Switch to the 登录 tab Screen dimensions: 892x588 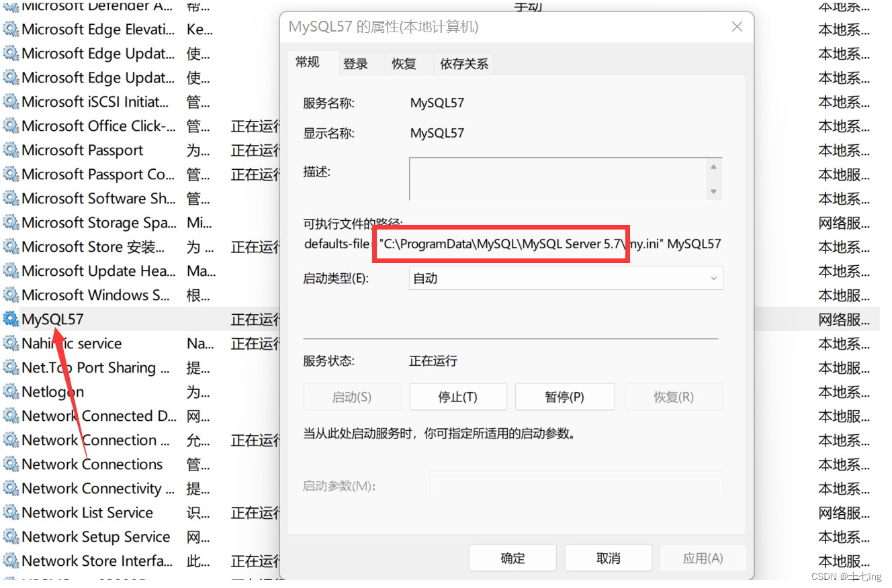355,64
